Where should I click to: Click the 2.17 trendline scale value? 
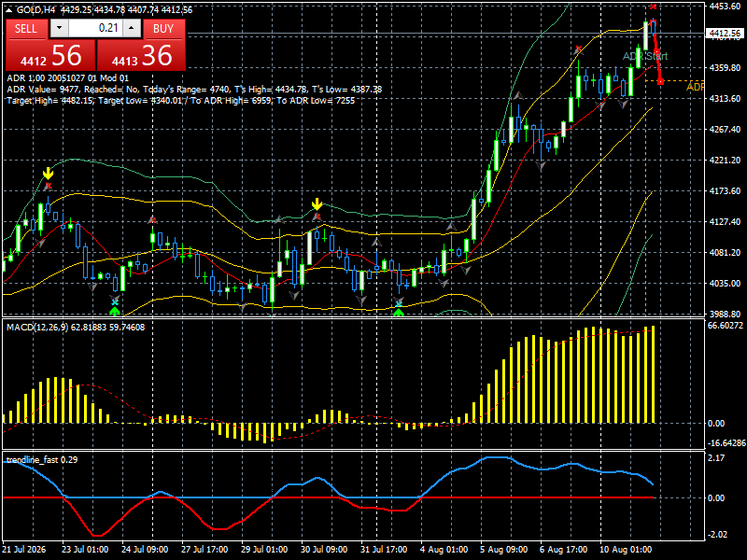pyautogui.click(x=716, y=457)
